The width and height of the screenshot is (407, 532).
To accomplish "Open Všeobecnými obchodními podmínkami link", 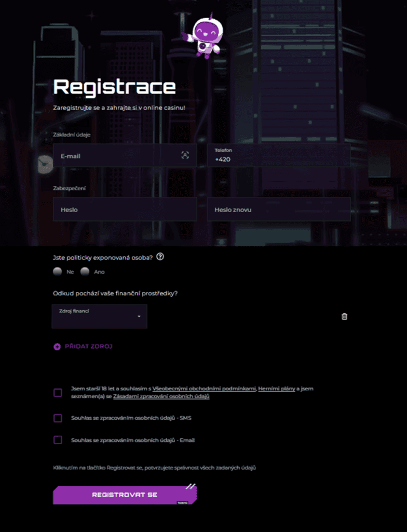I will (x=204, y=389).
